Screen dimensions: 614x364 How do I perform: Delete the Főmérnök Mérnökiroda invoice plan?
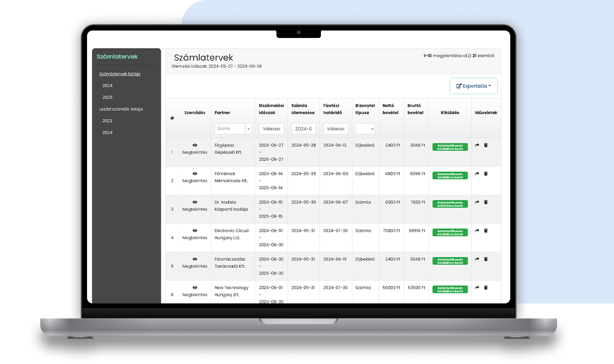[x=486, y=174]
